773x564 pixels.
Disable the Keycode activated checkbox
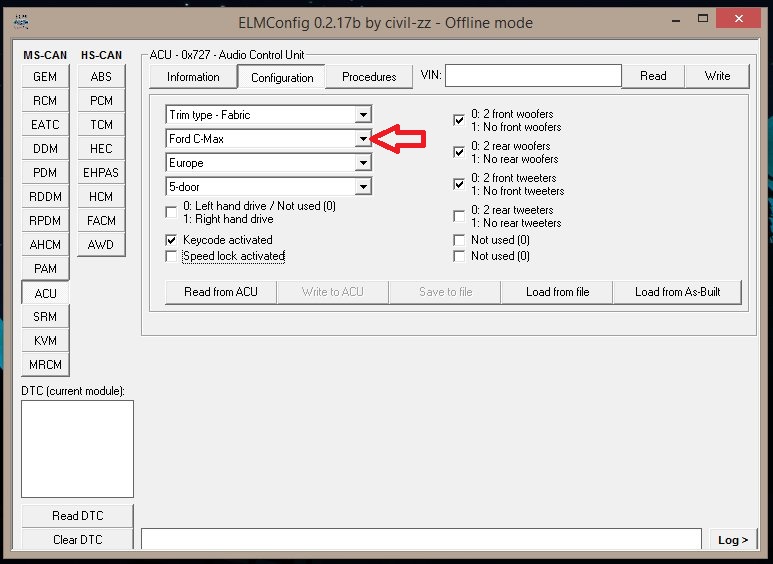point(172,240)
